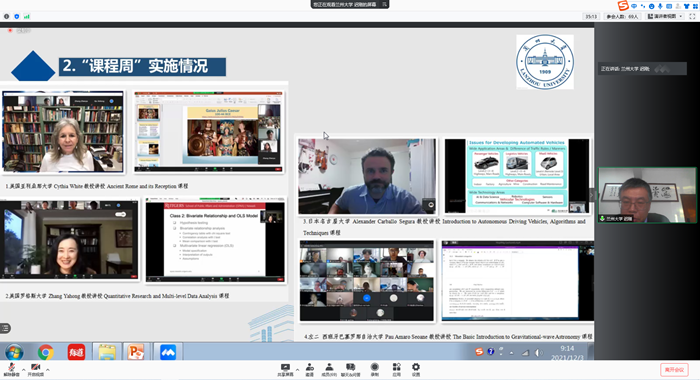Viewport: 700px width, 380px height.
Task: Click the Cynthia White lecture photo
Action: point(63,132)
